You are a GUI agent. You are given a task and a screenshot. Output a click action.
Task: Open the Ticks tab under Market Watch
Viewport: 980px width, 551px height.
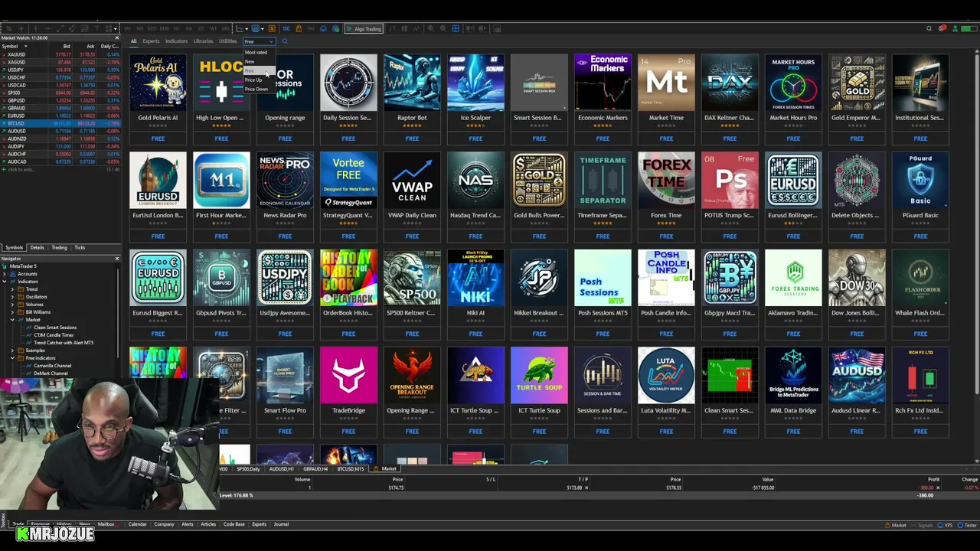click(x=80, y=248)
